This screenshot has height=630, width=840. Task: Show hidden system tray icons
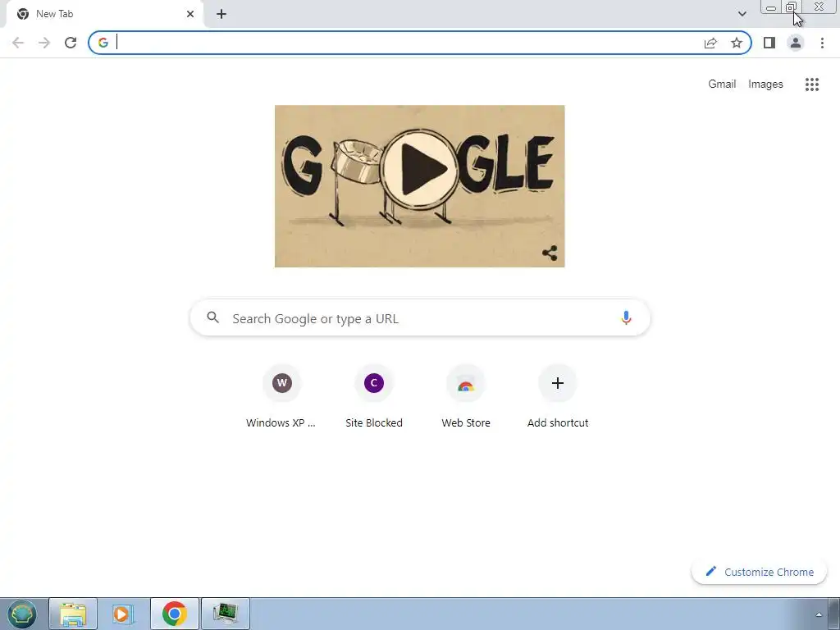tap(818, 614)
